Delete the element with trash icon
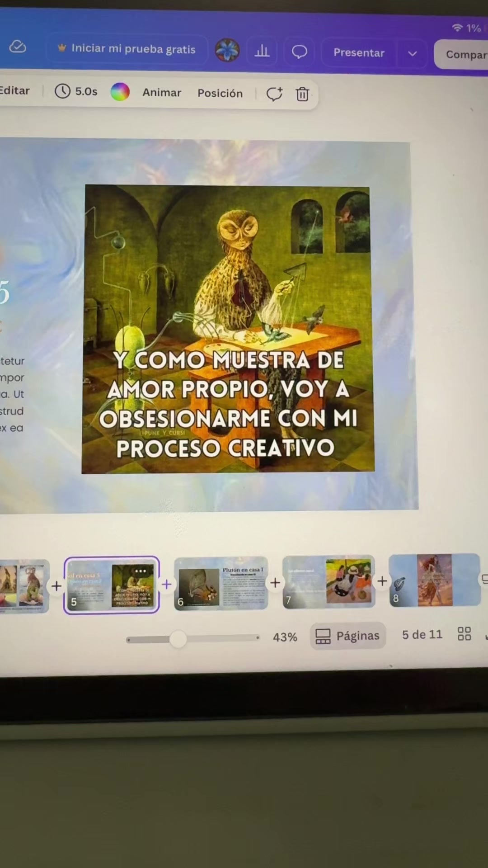488x868 pixels. click(302, 94)
